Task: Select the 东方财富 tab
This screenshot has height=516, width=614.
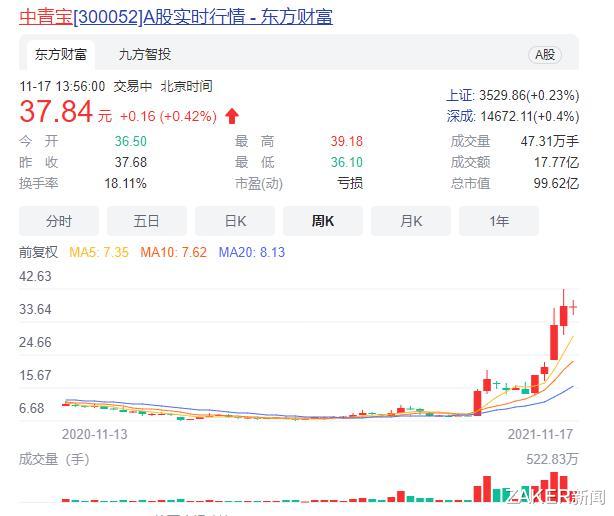Action: [x=61, y=54]
